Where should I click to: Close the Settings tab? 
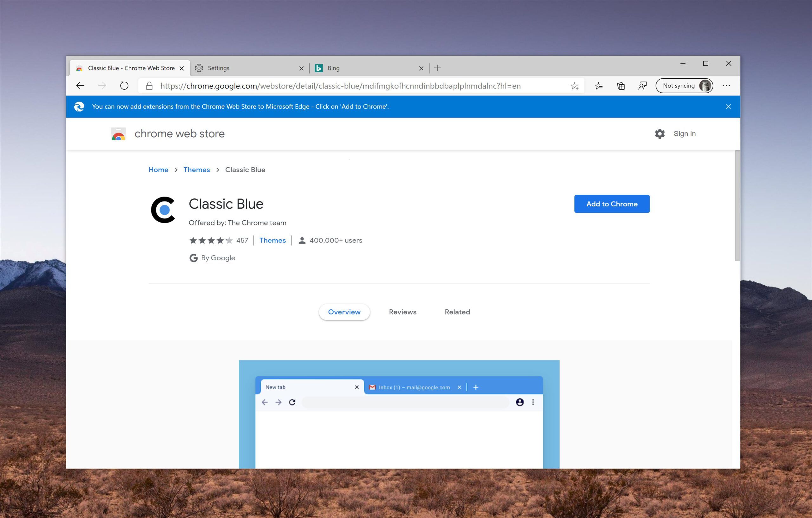pyautogui.click(x=301, y=68)
